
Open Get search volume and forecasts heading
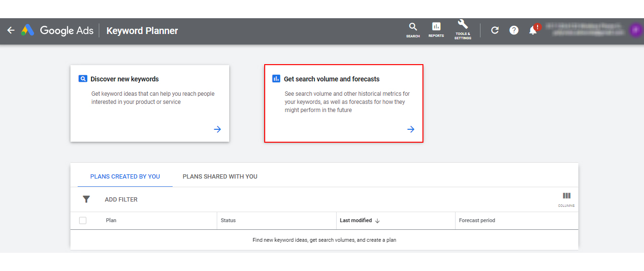click(332, 79)
